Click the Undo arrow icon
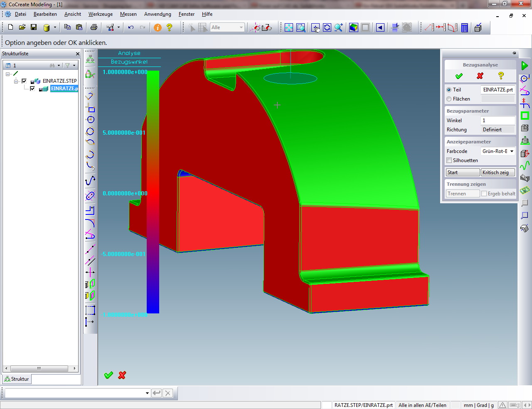The height and width of the screenshot is (409, 532). point(131,27)
